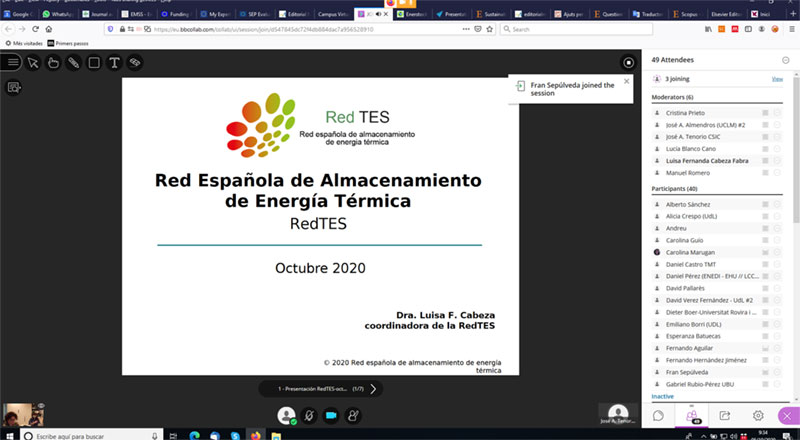The image size is (800, 440).
Task: Open My Status and settings avatar
Action: click(287, 415)
